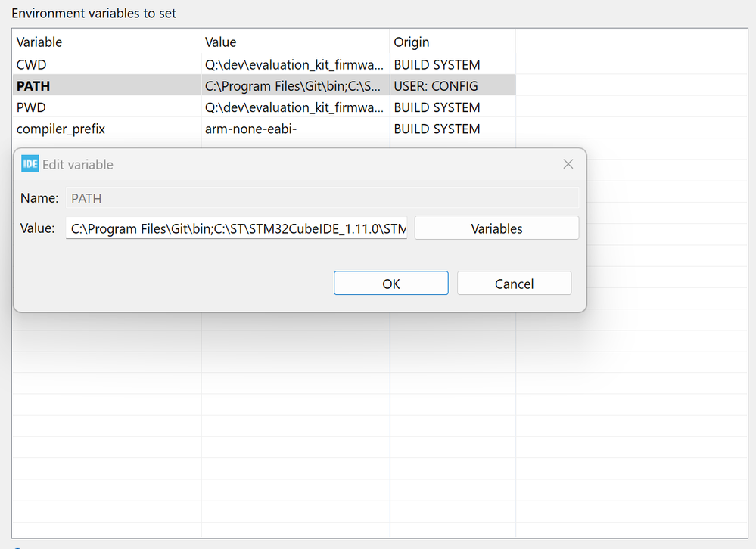Select the CWD variable row
Image resolution: width=756 pixels, height=549 pixels.
264,64
